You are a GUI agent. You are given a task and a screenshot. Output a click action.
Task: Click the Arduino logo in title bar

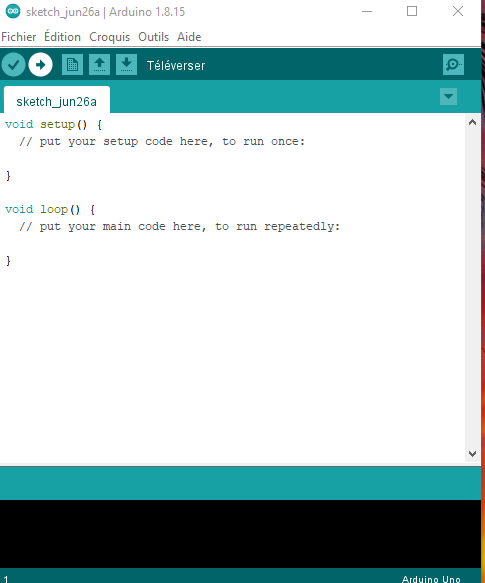point(13,11)
